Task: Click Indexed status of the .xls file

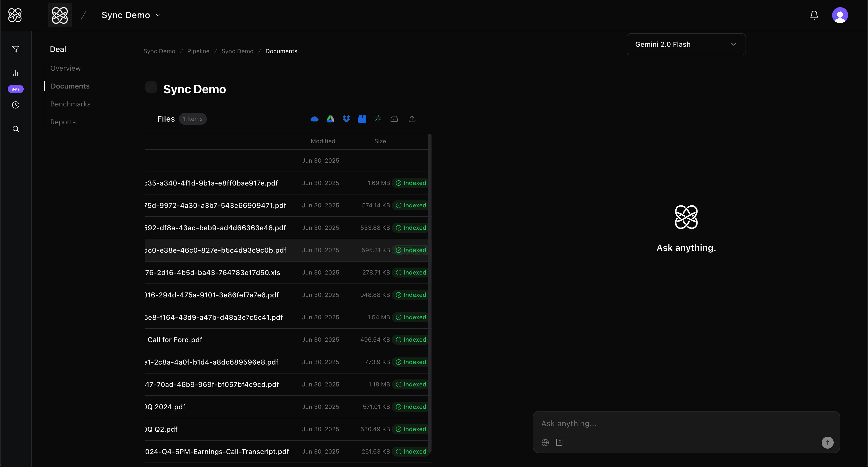Action: [411, 272]
